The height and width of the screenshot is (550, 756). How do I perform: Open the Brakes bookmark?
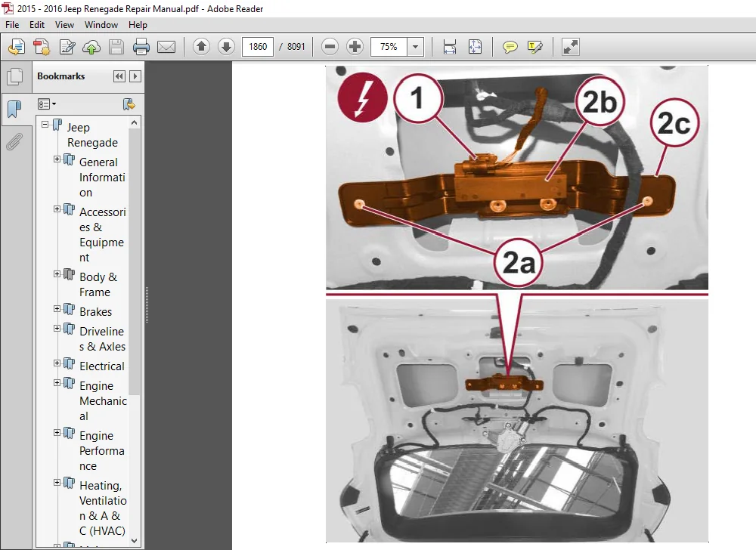95,312
